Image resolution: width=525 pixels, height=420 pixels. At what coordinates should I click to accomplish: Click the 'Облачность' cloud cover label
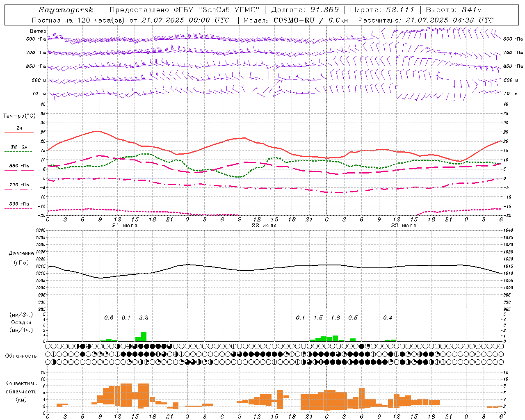point(21,356)
